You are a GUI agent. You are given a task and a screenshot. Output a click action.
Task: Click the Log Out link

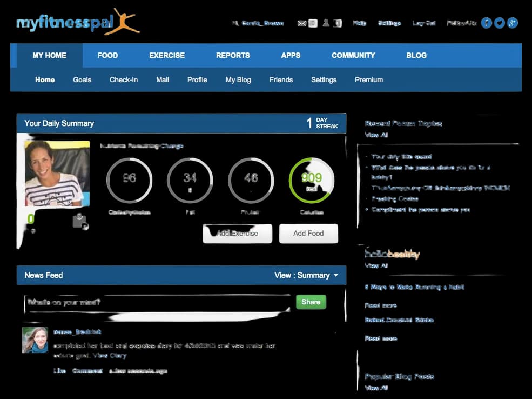coord(424,23)
